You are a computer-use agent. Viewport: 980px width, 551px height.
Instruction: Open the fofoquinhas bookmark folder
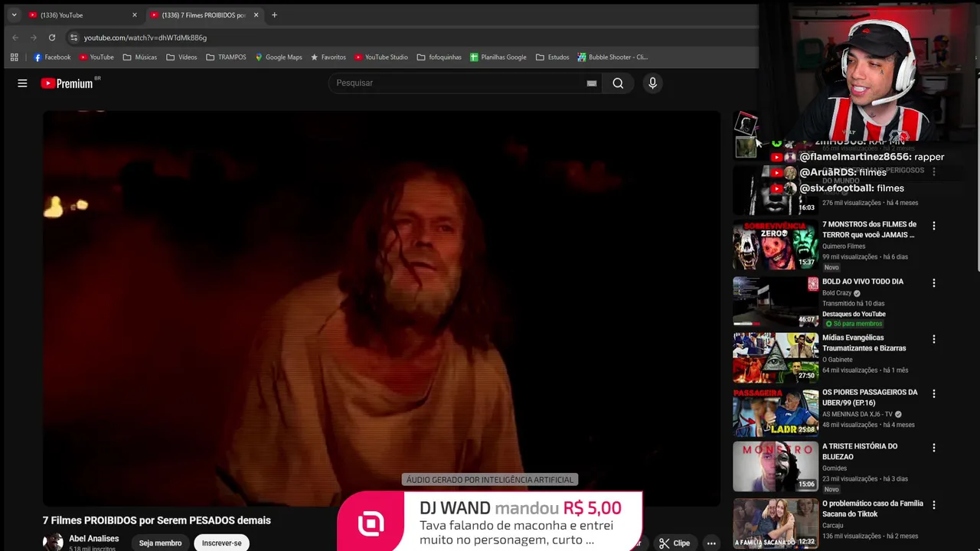pyautogui.click(x=439, y=57)
